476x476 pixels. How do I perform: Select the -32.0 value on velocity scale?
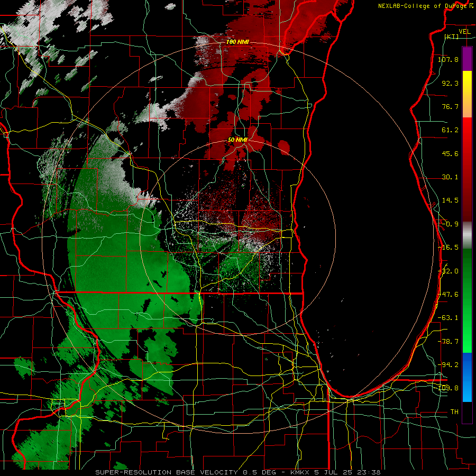448,271
